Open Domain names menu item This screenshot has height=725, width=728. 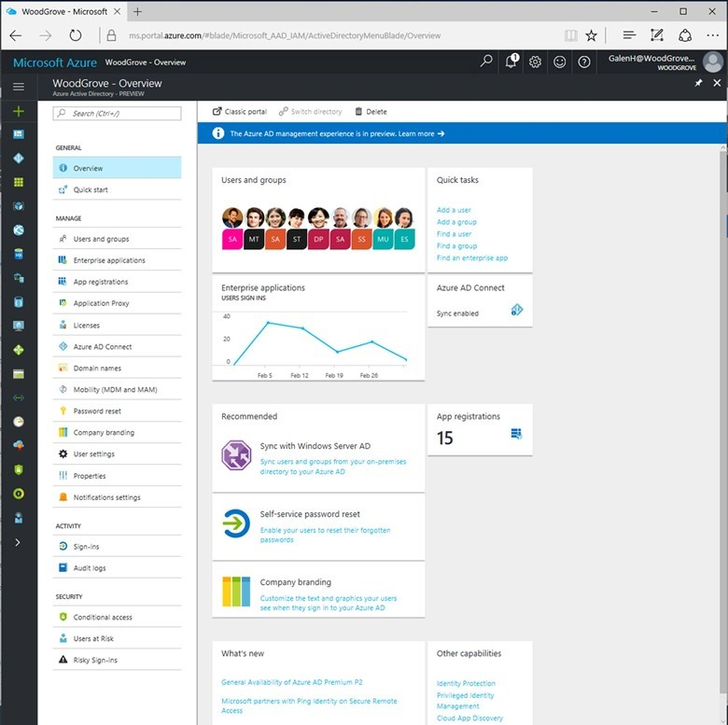click(117, 368)
